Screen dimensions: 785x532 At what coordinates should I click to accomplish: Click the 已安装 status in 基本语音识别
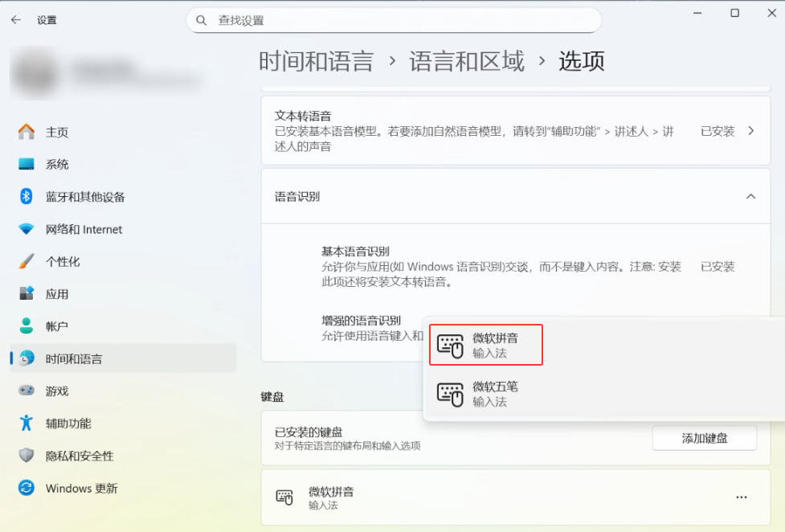point(718,267)
